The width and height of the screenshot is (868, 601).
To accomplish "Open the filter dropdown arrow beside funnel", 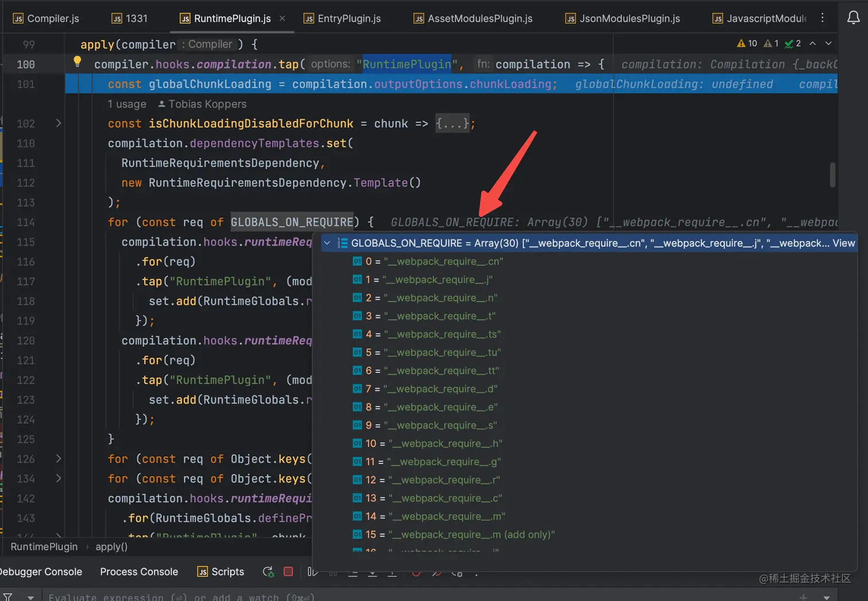I will pyautogui.click(x=30, y=598).
